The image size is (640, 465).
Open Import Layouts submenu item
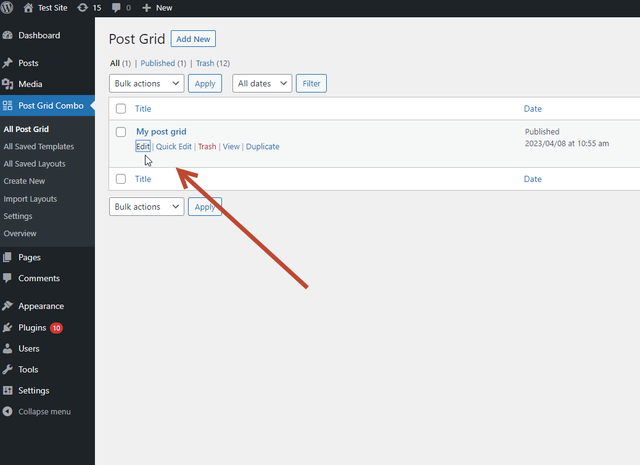pos(30,199)
